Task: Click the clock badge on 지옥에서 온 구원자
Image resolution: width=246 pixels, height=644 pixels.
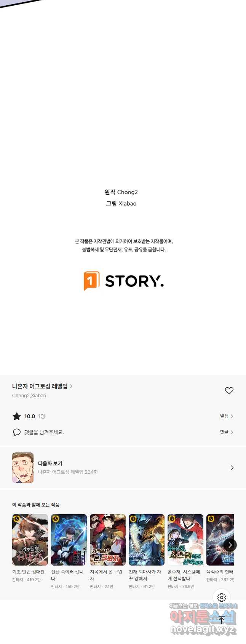Action: click(94, 519)
